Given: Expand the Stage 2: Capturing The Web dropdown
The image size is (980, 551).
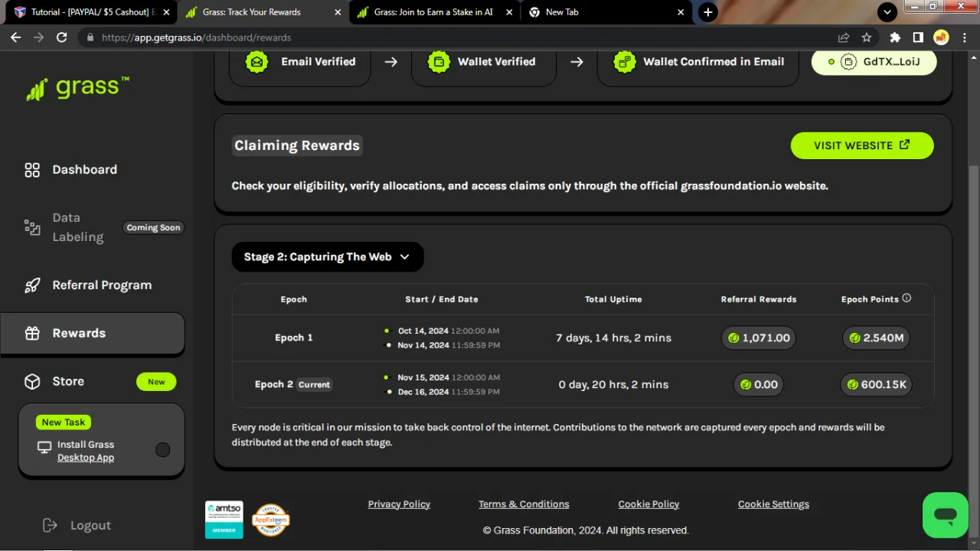Looking at the screenshot, I should coord(328,257).
